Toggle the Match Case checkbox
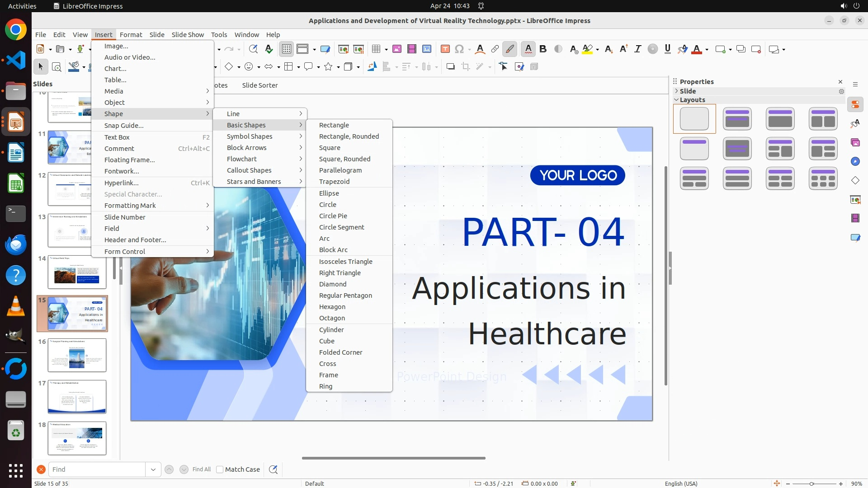This screenshot has height=488, width=868. pos(220,469)
